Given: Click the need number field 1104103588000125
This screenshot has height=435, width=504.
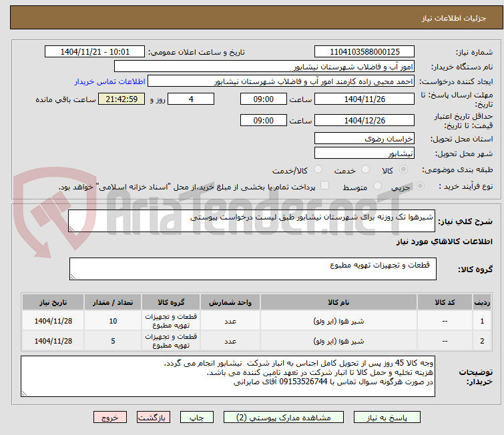Looking at the screenshot, I should coord(364,52).
